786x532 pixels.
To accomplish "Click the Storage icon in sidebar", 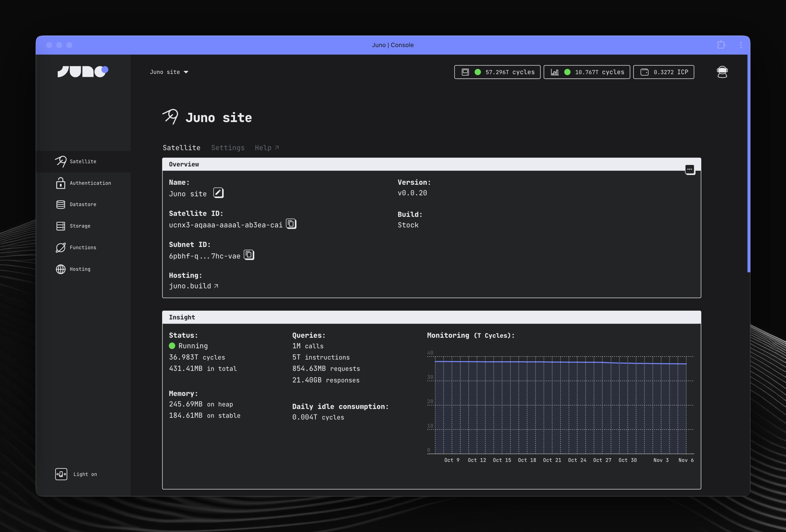I will pos(60,226).
